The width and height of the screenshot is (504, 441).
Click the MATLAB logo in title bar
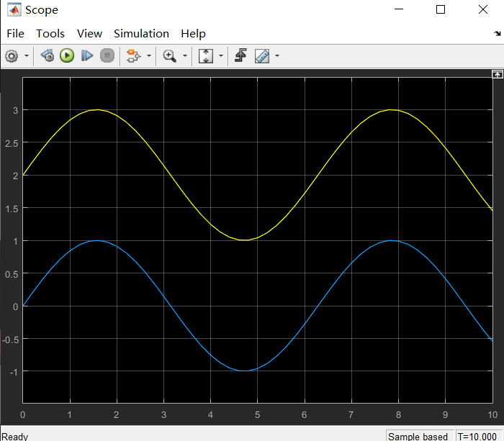tap(14, 9)
